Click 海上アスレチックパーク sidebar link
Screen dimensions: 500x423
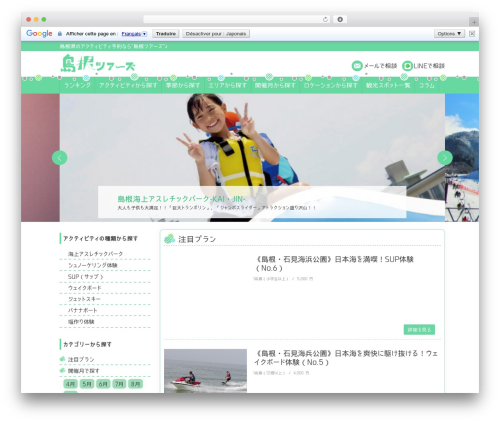pos(96,254)
